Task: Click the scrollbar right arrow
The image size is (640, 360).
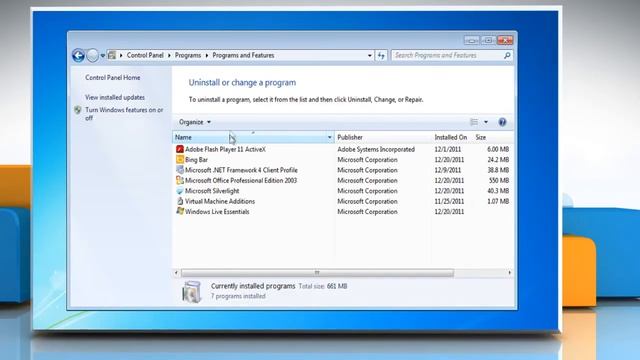Action: [x=509, y=273]
